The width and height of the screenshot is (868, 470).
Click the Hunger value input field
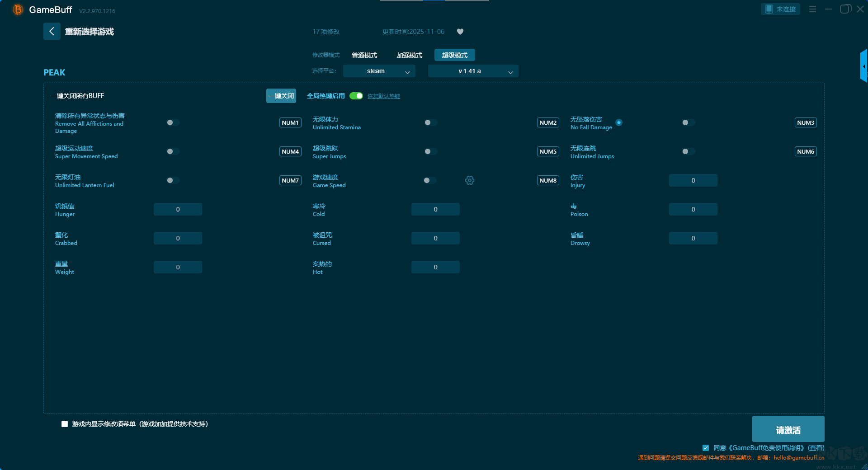178,209
